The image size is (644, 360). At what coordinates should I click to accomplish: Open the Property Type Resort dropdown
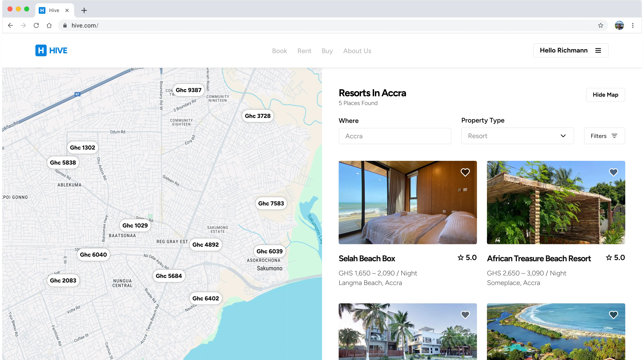tap(517, 136)
